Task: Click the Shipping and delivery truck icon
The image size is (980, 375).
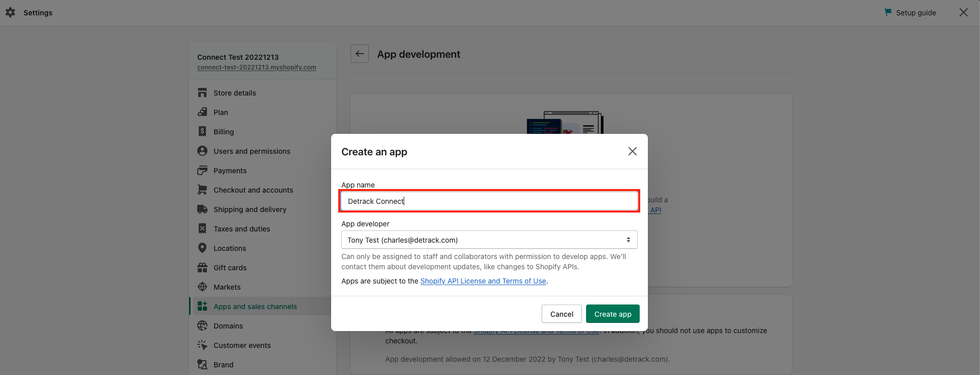Action: pyautogui.click(x=202, y=209)
